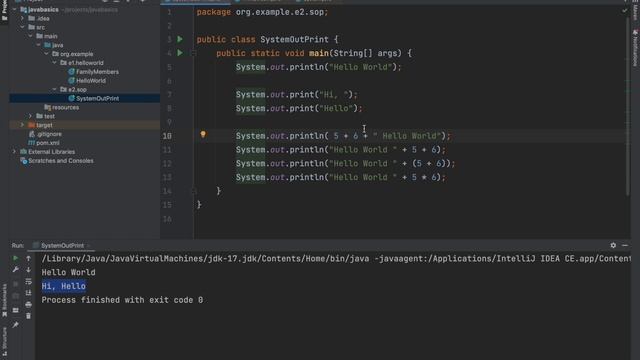Click line 13 println with 5 * 6
Viewport: 640px width, 360px height.
tap(341, 177)
